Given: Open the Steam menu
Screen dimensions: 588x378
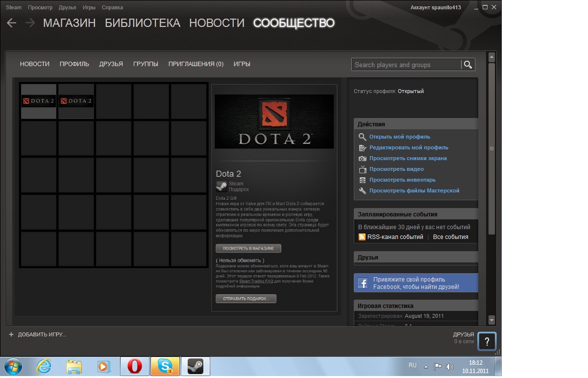Looking at the screenshot, I should click(14, 7).
